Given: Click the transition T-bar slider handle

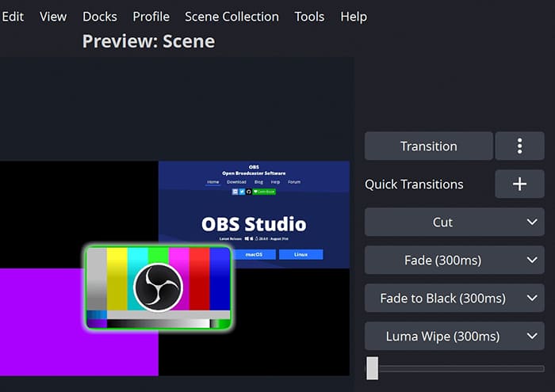Looking at the screenshot, I should click(x=372, y=368).
